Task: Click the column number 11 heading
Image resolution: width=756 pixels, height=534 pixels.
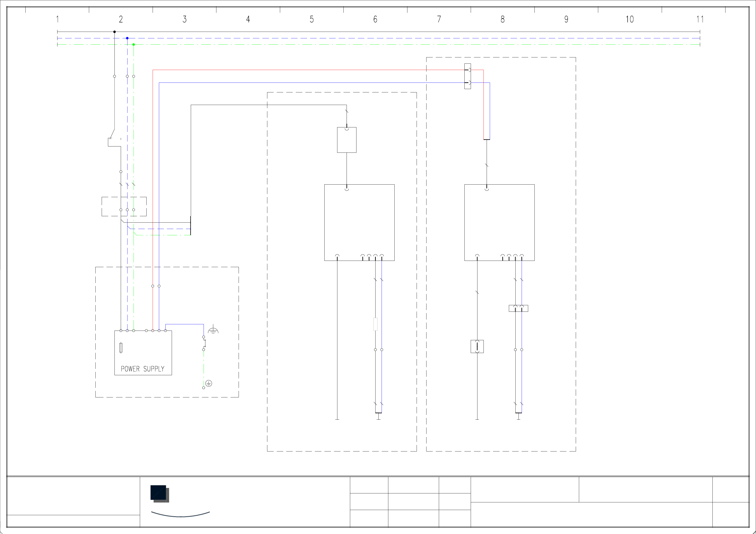Action: [x=700, y=20]
